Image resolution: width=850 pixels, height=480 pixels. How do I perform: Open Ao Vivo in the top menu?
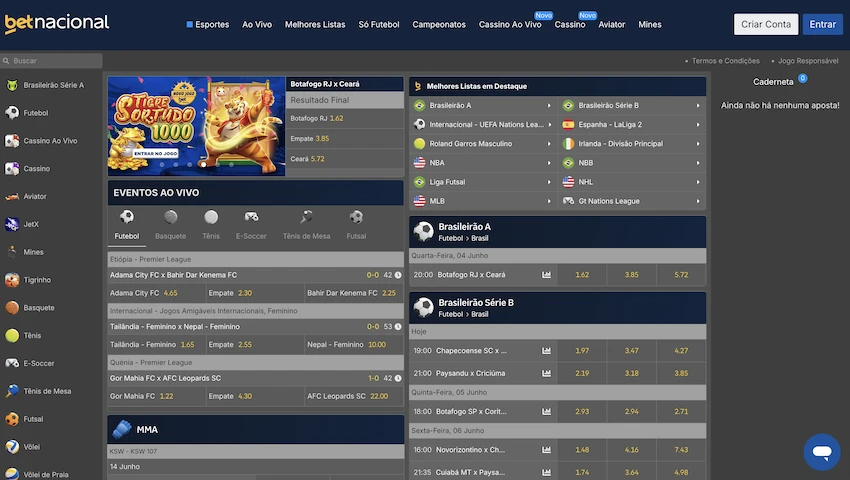(x=257, y=24)
